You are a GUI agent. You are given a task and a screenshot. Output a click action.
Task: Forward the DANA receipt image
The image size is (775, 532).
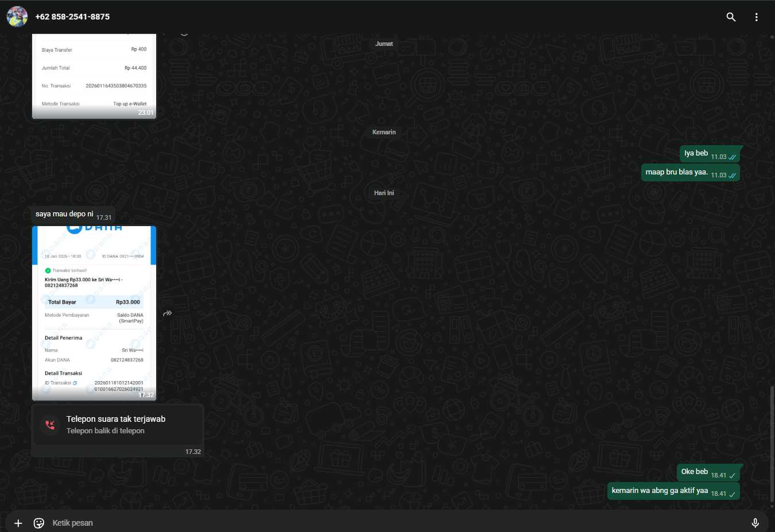click(168, 313)
